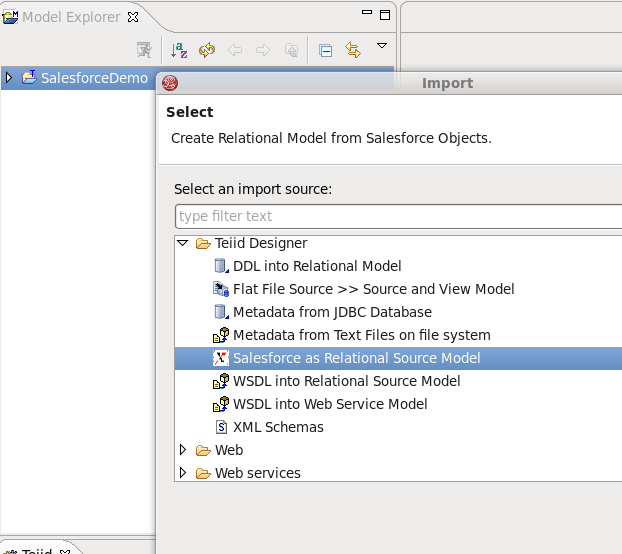Select DDL into Relational Model
Viewport: 622px width, 554px height.
coord(317,266)
